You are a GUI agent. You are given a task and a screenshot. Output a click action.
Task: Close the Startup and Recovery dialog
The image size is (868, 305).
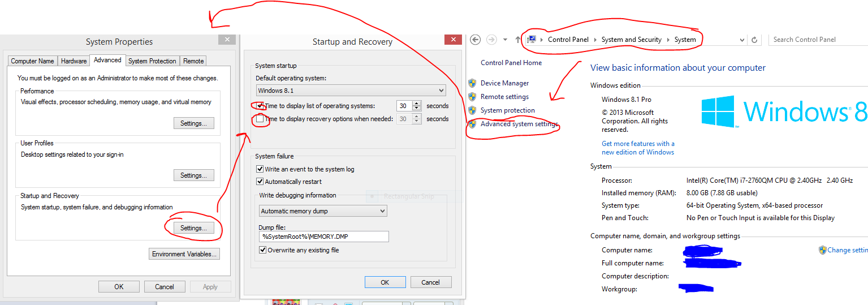(453, 40)
